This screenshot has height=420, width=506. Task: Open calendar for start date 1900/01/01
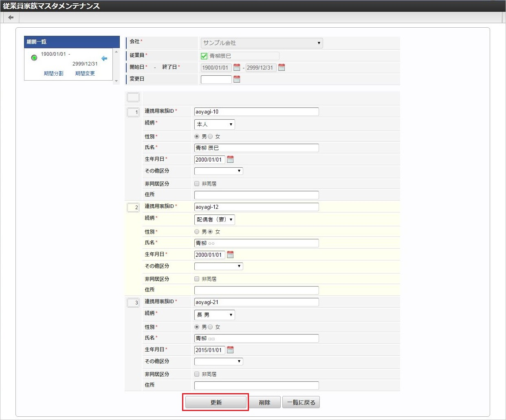(237, 68)
